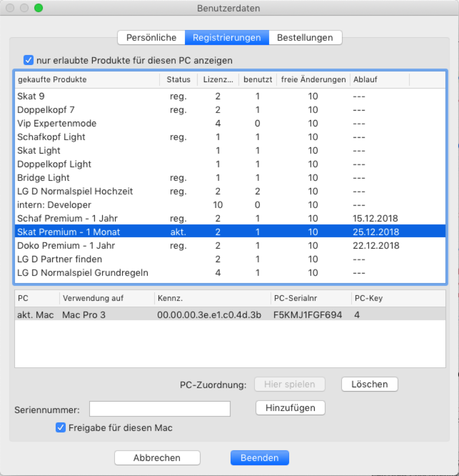The width and height of the screenshot is (459, 476).
Task: Toggle 'Freigabe für diesen Mac' checkbox
Action: tap(61, 427)
